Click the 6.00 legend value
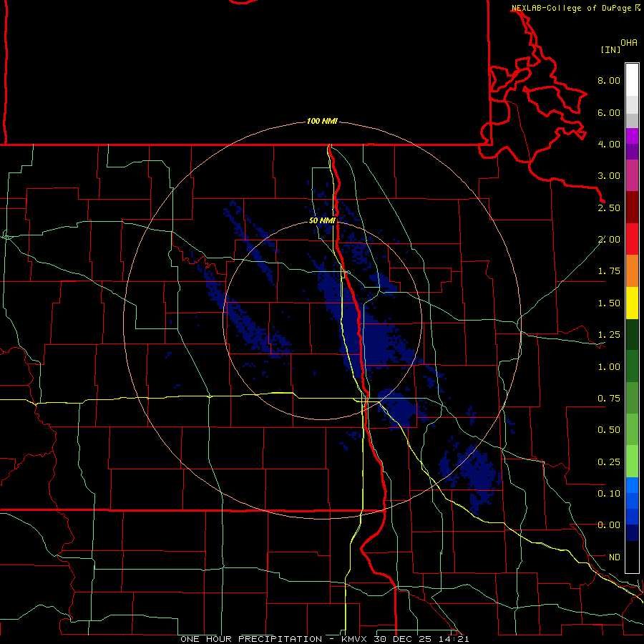Viewport: 644px width, 644px height. [609, 112]
